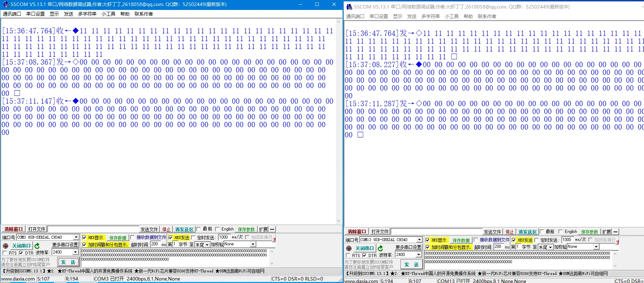Check 最前 always-on-top in COM3 window
Image resolution: width=644 pixels, height=283 pixels.
(198, 229)
